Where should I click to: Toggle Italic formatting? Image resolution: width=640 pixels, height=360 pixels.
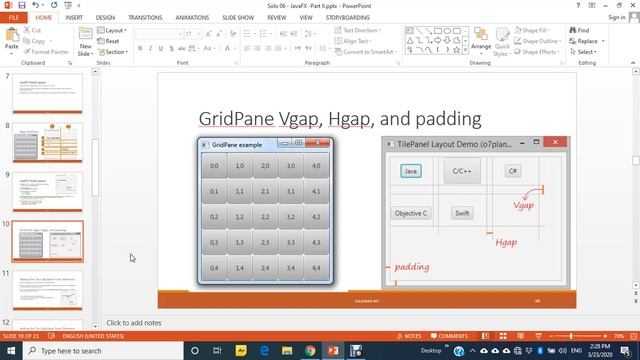(x=150, y=48)
